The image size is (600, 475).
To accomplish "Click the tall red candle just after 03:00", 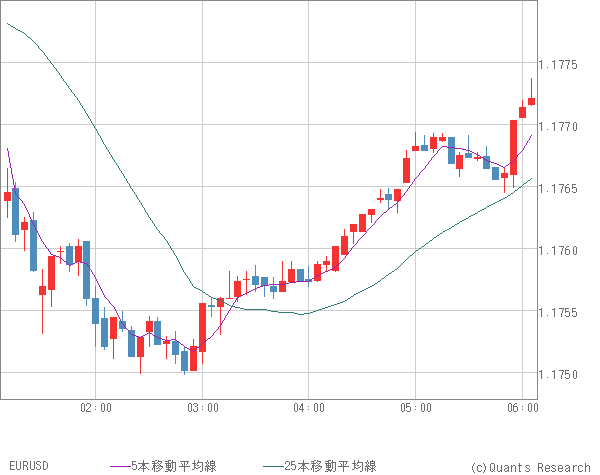I will click(x=202, y=327).
